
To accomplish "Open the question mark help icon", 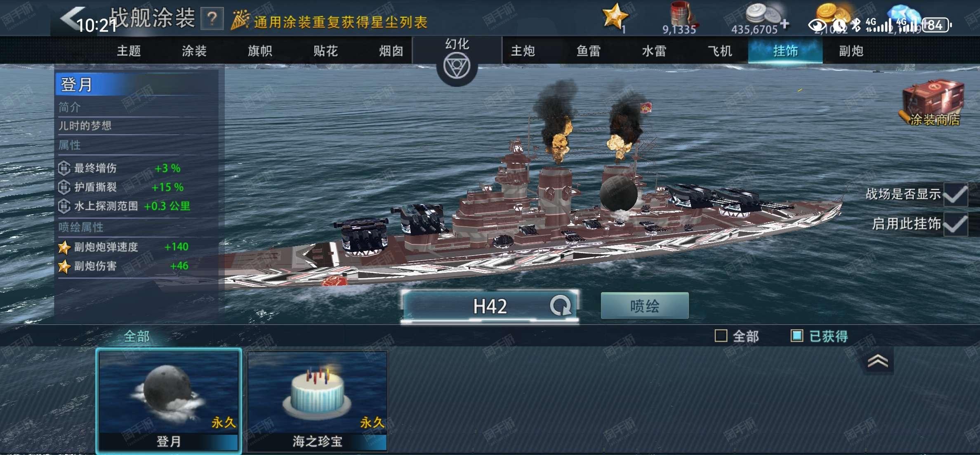I will (212, 19).
